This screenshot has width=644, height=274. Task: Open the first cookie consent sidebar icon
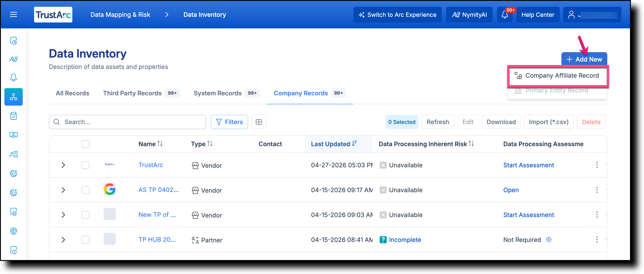tap(14, 173)
